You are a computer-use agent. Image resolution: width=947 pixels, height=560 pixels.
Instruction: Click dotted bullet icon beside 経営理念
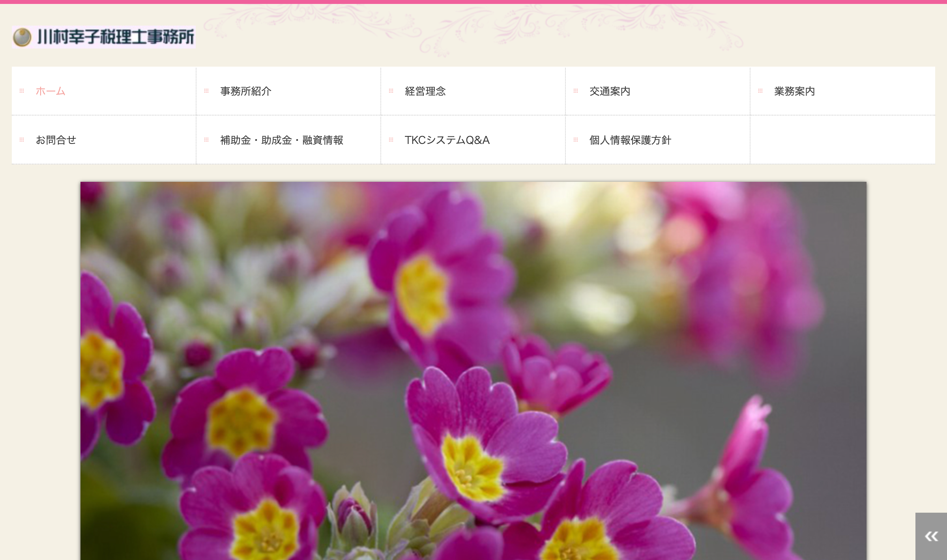(391, 91)
